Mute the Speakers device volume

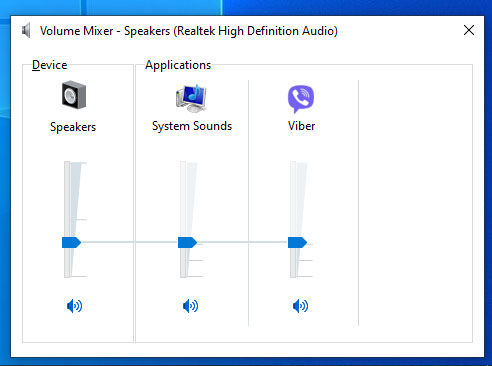pos(74,306)
